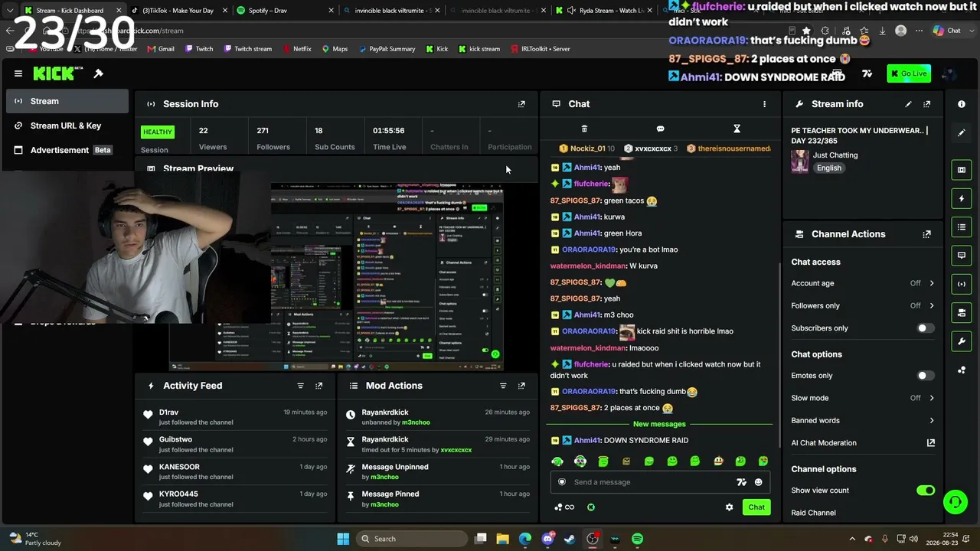Viewport: 980px width, 551px height.
Task: Toggle Session Info button in right sidebar
Action: click(962, 284)
